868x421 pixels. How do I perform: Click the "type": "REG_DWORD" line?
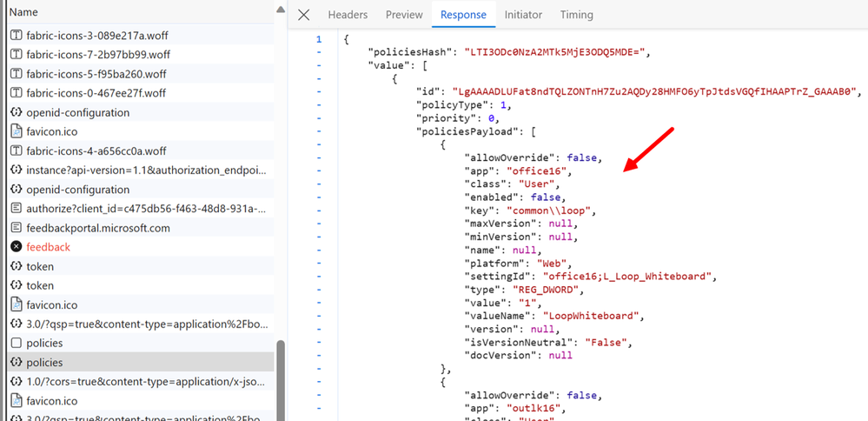point(524,290)
